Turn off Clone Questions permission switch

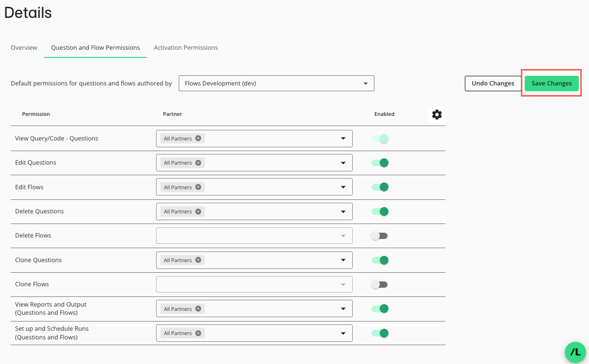[380, 260]
